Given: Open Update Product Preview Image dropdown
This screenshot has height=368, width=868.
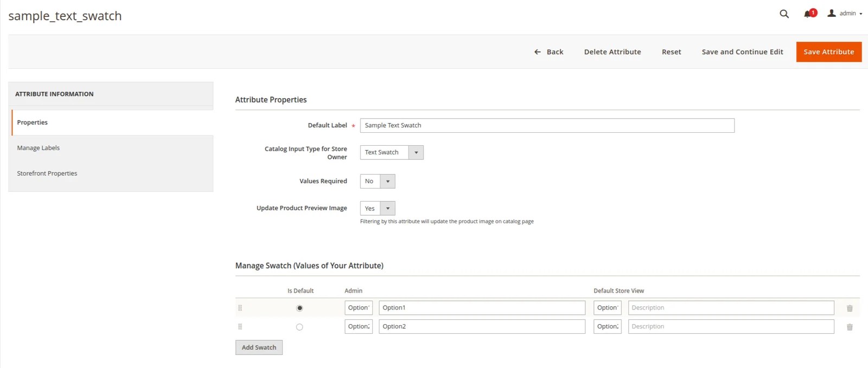Looking at the screenshot, I should pyautogui.click(x=378, y=208).
